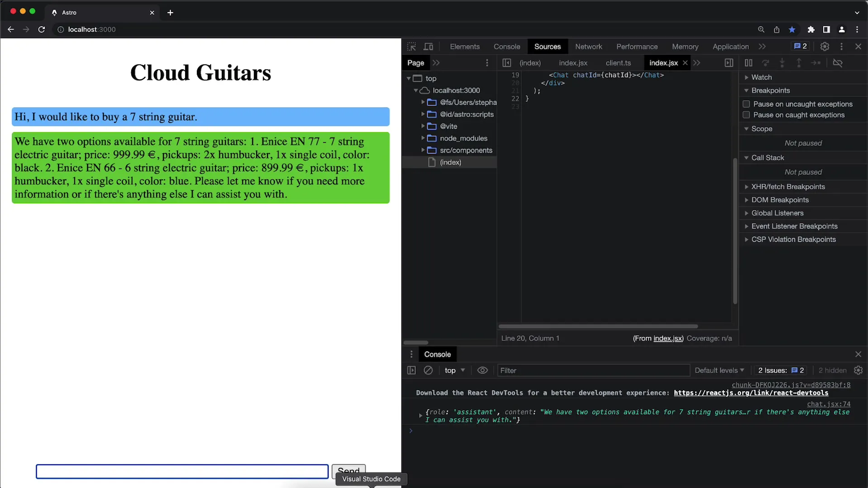Expand the @id/astro:scripts folder
Viewport: 868px width, 488px height.
[423, 115]
